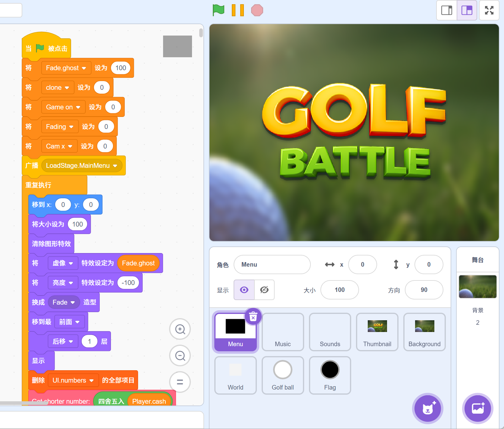The height and width of the screenshot is (429, 504).
Task: Show the sprite using the eye icon
Action: [x=244, y=290]
